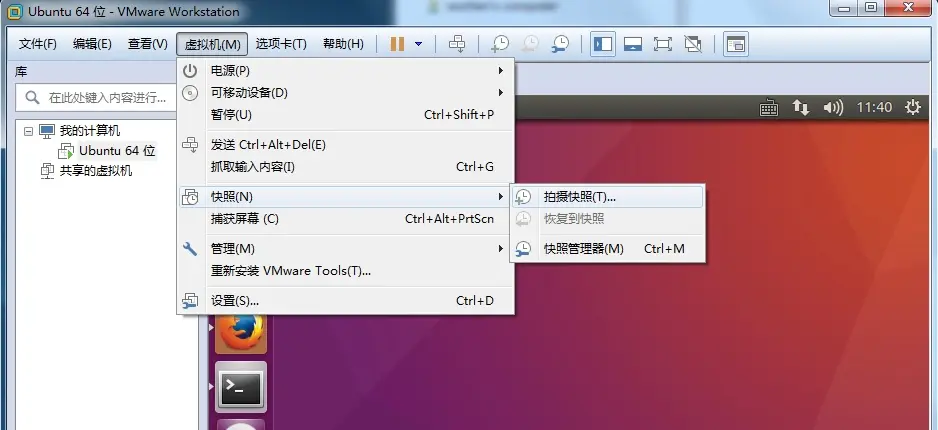The image size is (938, 430).
Task: Expand the 快照(N) snapshot submenu
Action: click(x=346, y=197)
